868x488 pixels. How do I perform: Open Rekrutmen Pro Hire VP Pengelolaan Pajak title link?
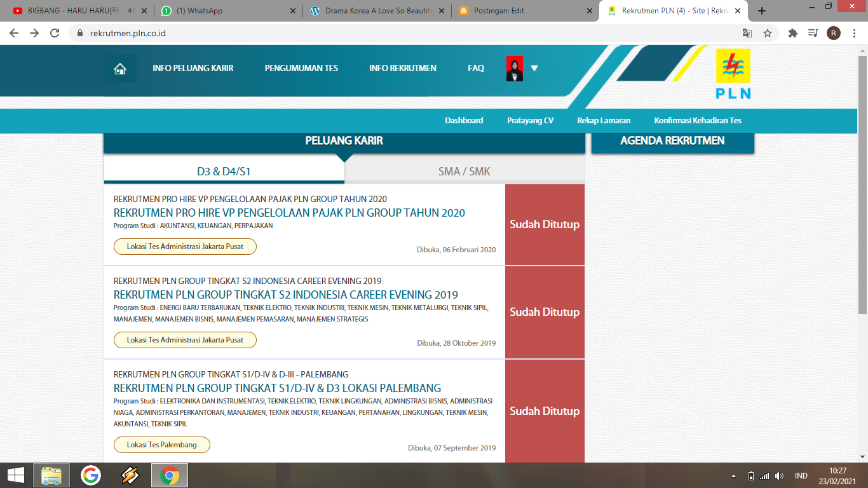289,213
